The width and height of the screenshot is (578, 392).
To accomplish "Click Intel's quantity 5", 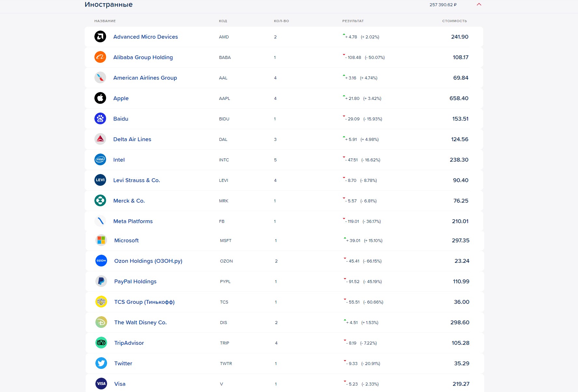I will 275,160.
